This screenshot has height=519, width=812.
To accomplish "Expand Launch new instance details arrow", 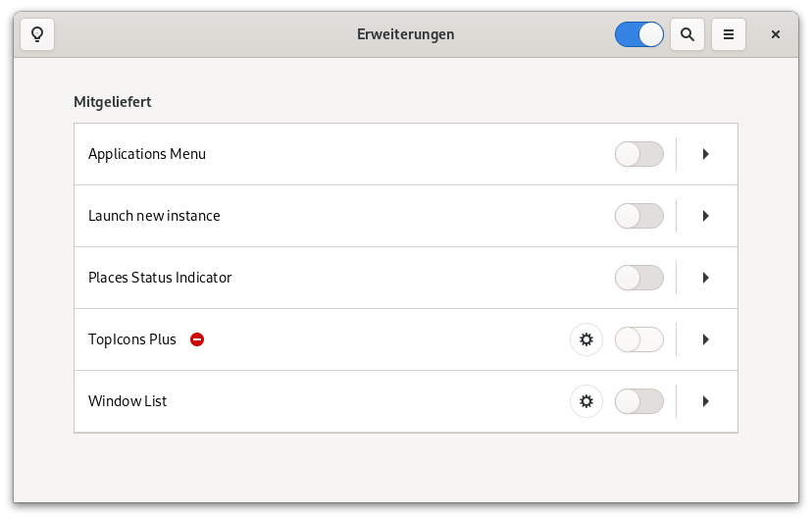I will pyautogui.click(x=705, y=216).
